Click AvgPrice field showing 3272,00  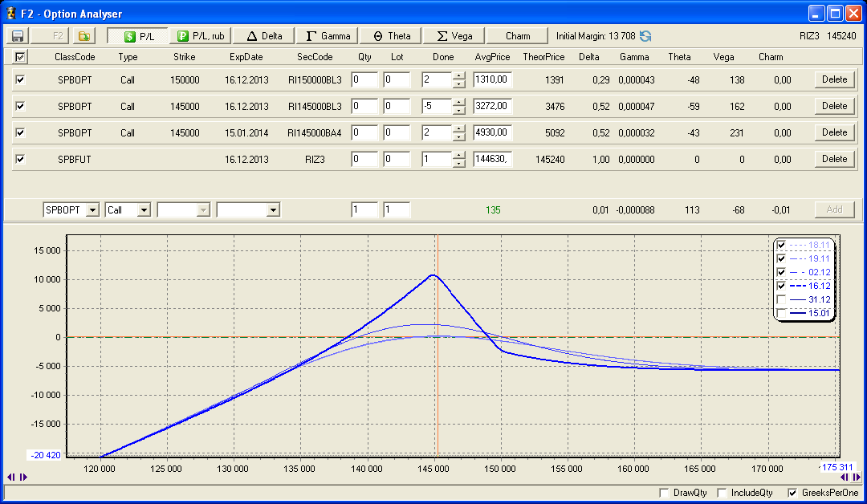point(493,106)
